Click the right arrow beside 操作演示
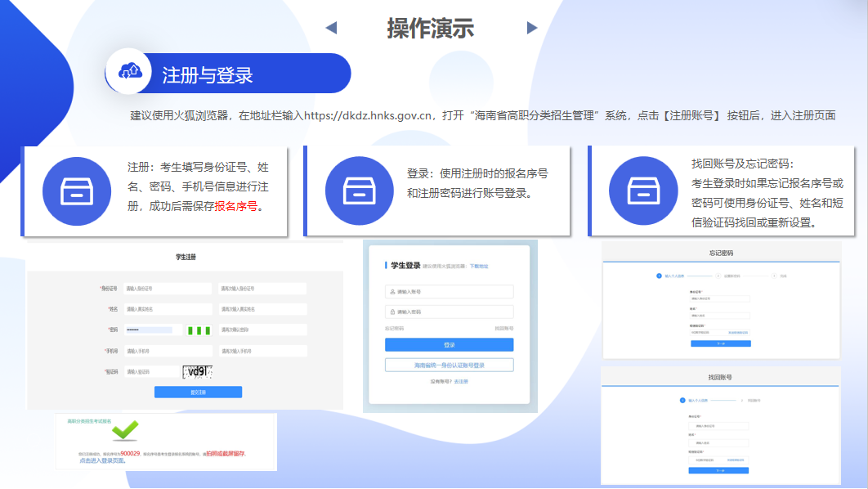The width and height of the screenshot is (868, 489). coord(532,29)
